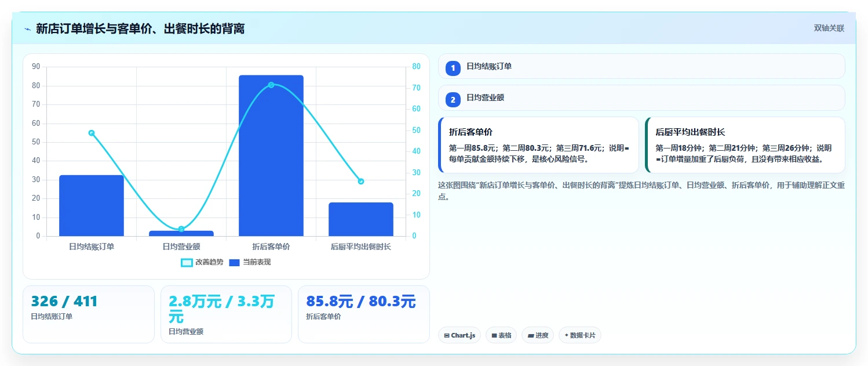Click left axis value 90

click(x=36, y=67)
